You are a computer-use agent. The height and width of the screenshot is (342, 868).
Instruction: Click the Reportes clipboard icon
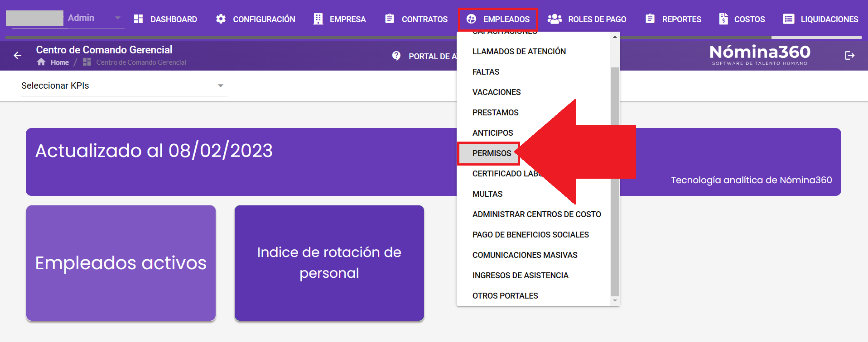pyautogui.click(x=650, y=19)
